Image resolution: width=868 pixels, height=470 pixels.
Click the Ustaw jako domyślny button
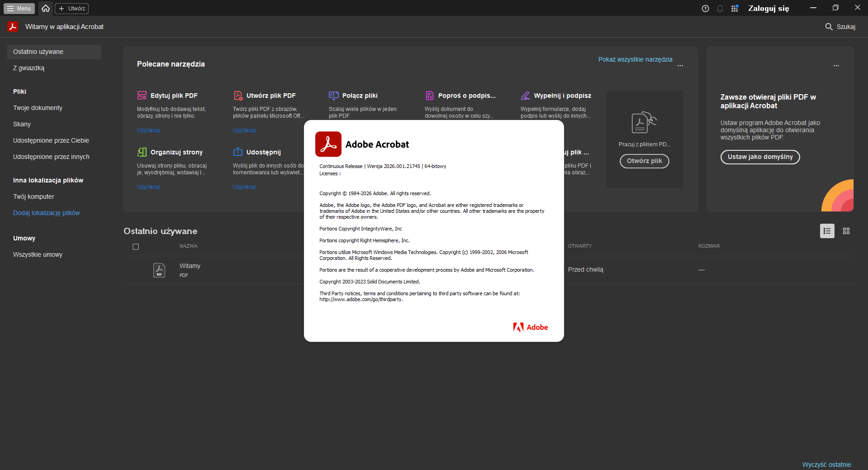point(760,157)
